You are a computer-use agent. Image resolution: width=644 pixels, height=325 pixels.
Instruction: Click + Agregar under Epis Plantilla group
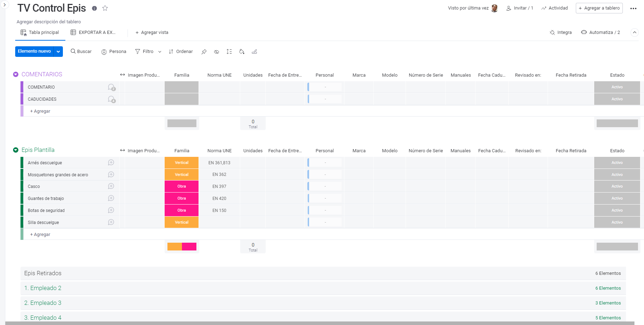[x=40, y=235]
